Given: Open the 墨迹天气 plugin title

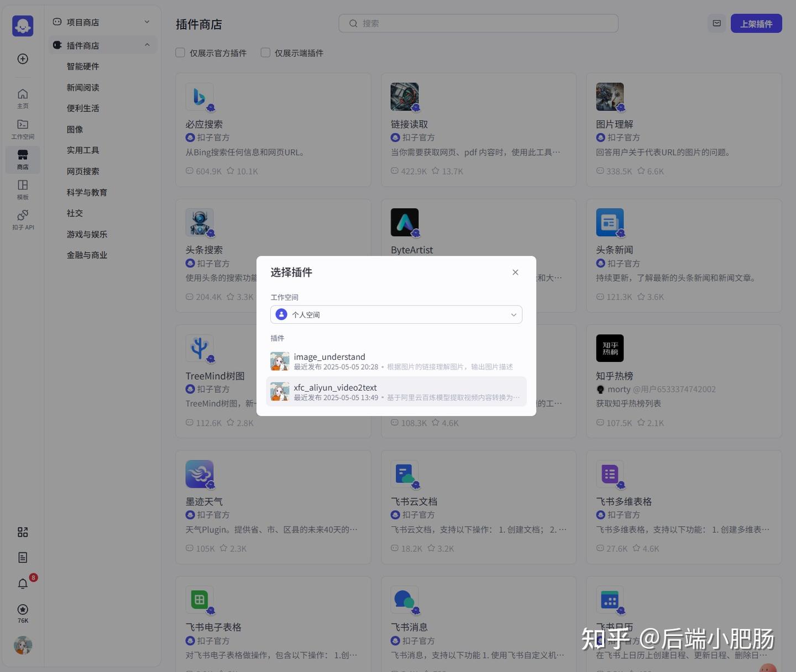Looking at the screenshot, I should (204, 501).
